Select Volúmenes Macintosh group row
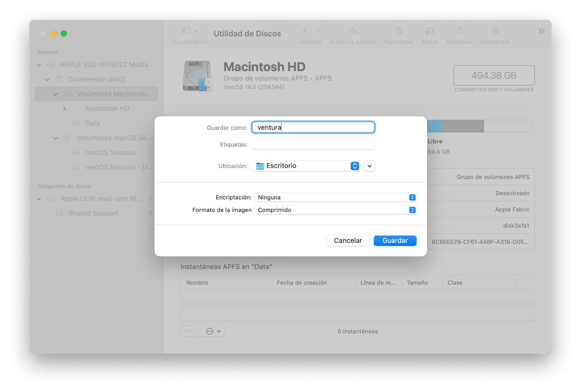 point(96,94)
